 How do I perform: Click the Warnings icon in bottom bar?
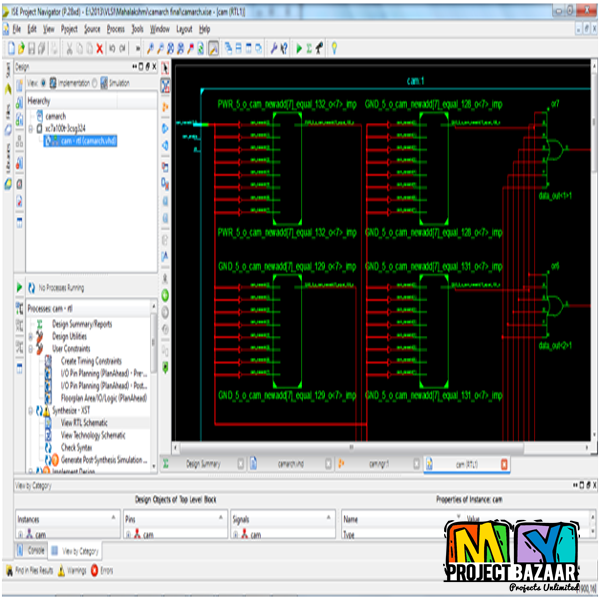pos(61,570)
